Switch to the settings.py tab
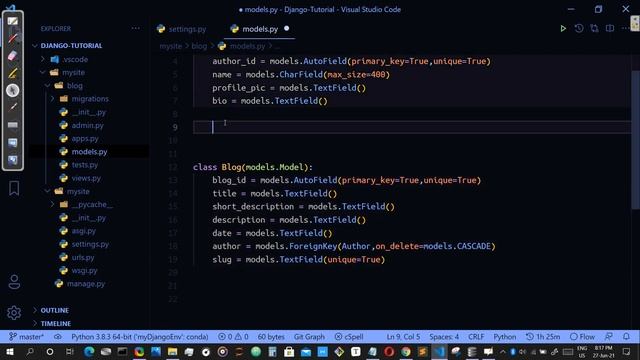 tap(182, 29)
